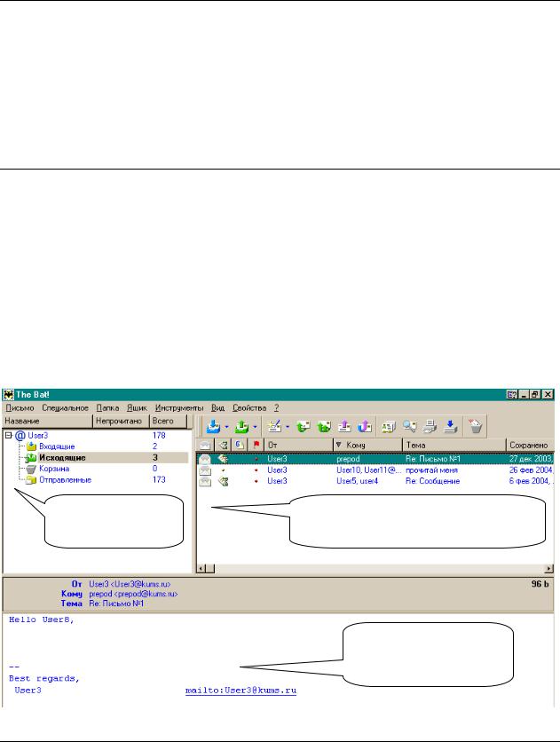Click the Корзина trash folder icon
Image resolution: width=560 pixels, height=742 pixels.
(x=31, y=469)
